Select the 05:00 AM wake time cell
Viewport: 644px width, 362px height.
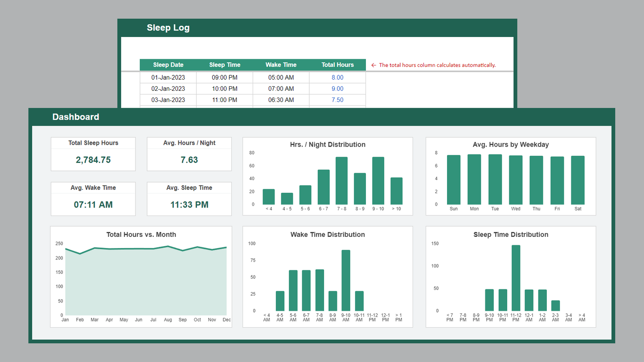281,77
